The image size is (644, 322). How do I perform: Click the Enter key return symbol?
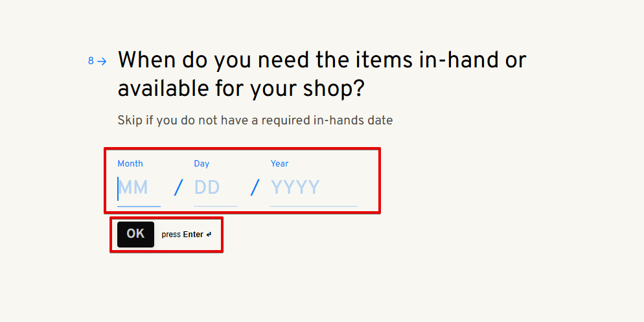(x=209, y=235)
